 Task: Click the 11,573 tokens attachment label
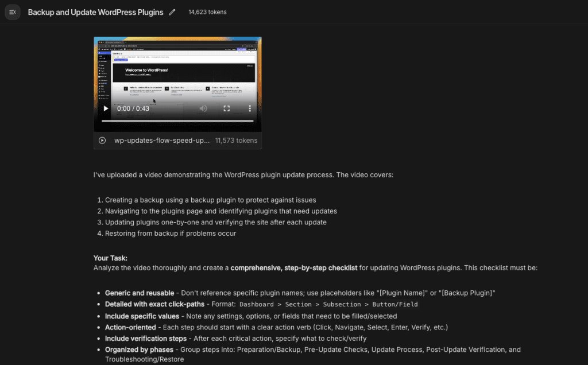pyautogui.click(x=236, y=140)
